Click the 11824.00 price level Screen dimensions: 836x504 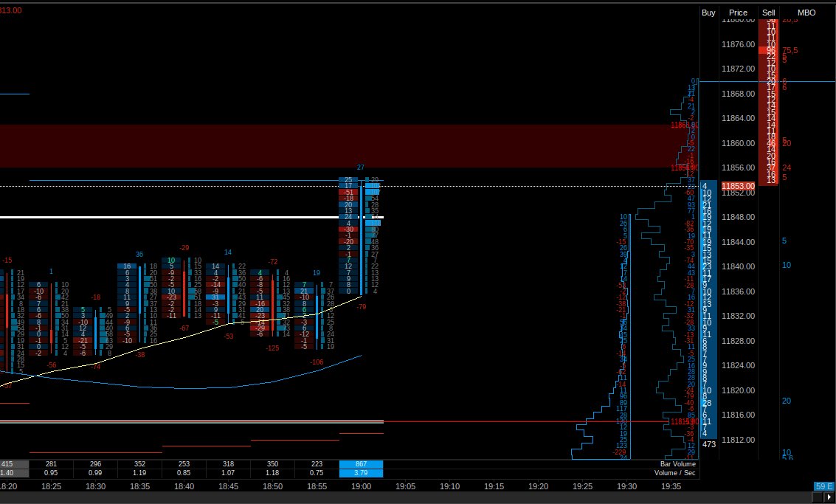tap(739, 365)
